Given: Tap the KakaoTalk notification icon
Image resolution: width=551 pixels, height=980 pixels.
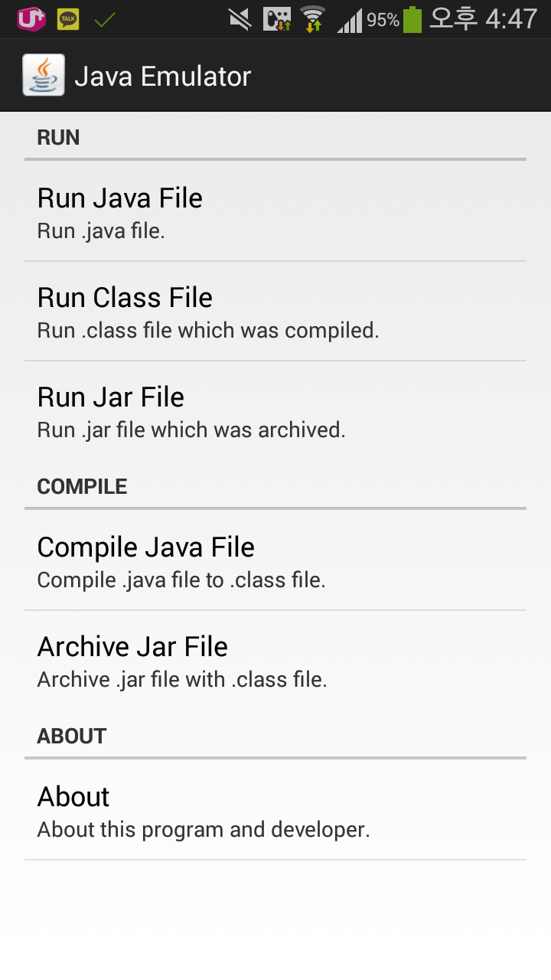Looking at the screenshot, I should 68,19.
